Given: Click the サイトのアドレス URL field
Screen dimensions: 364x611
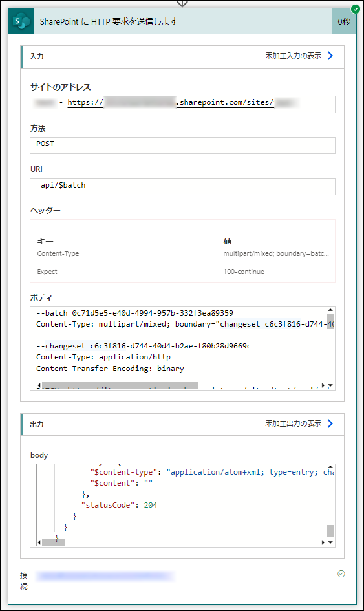Looking at the screenshot, I should (x=182, y=105).
